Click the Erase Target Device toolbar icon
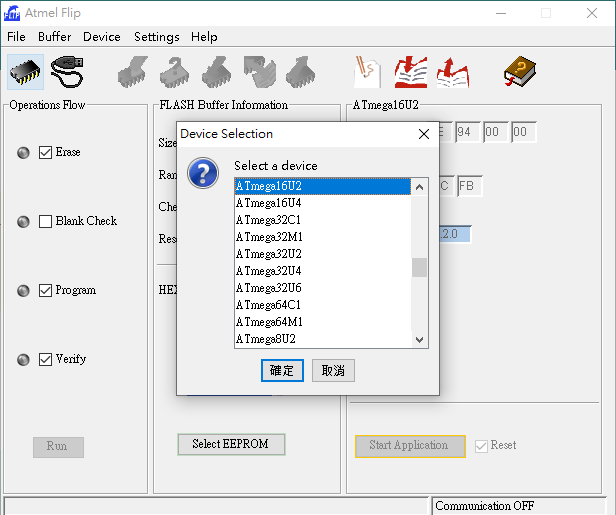Screen dimensions: 616x515 [x=133, y=72]
